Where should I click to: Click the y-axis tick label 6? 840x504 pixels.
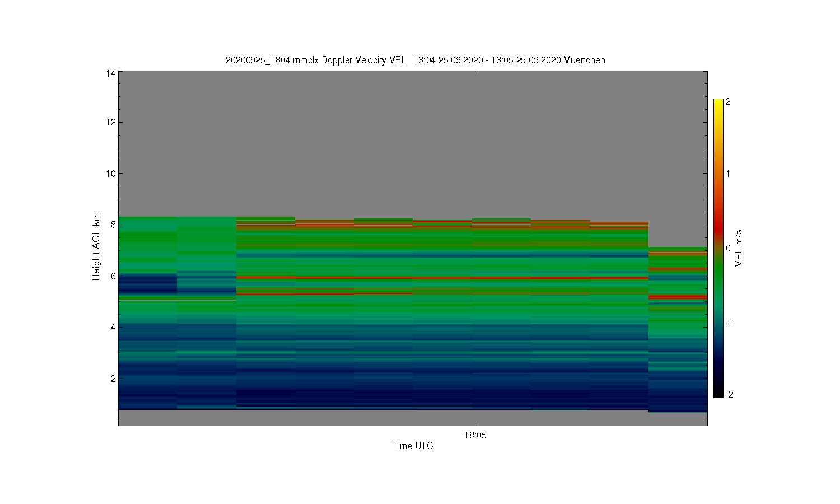pyautogui.click(x=113, y=276)
